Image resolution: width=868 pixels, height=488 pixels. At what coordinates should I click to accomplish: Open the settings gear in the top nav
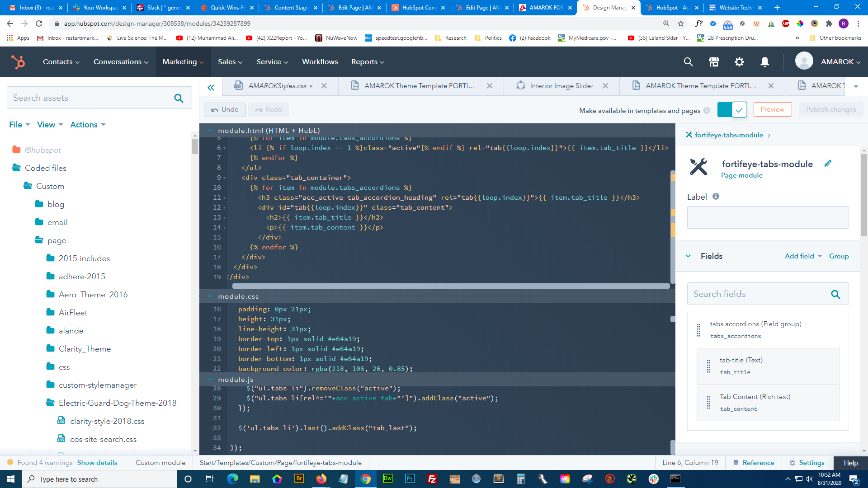739,62
